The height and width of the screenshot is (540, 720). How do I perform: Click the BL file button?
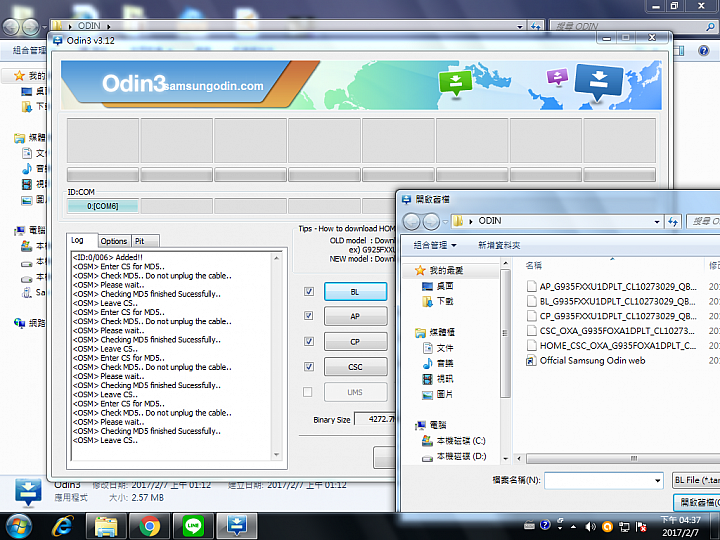pyautogui.click(x=355, y=292)
